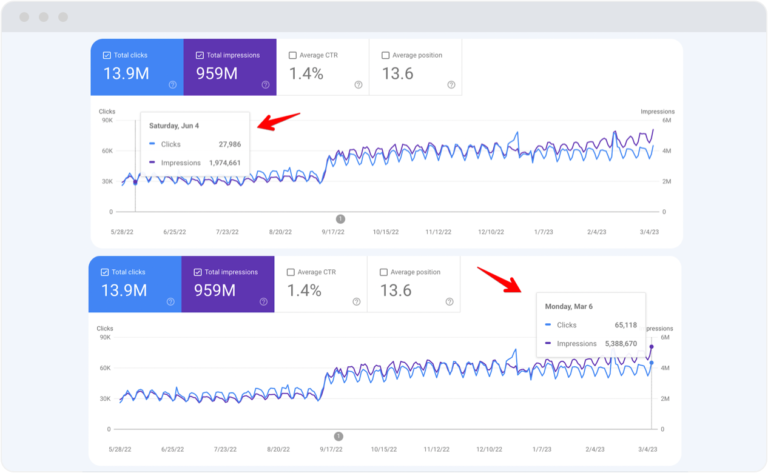Click help icon in lower Total clicks card
The width and height of the screenshot is (768, 473).
point(171,302)
